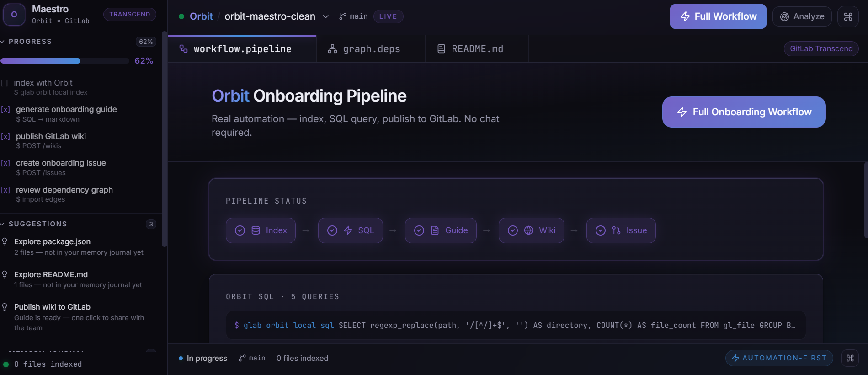The height and width of the screenshot is (375, 868).
Task: Click the LIVE status badge
Action: coord(388,16)
